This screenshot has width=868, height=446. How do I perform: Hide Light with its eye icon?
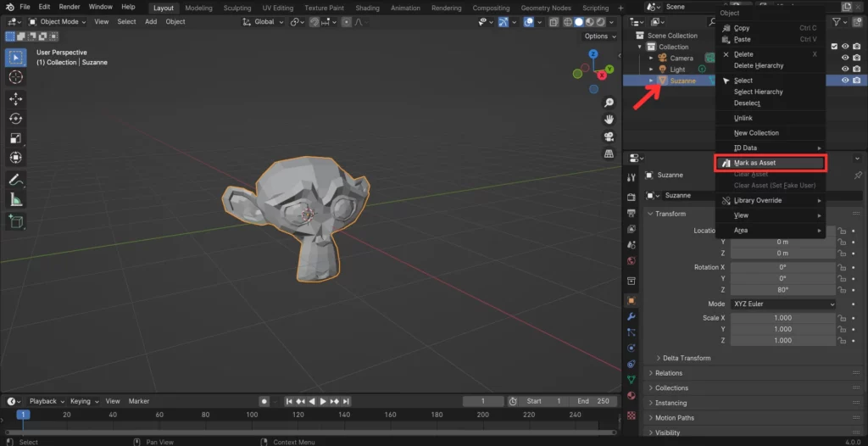point(845,70)
